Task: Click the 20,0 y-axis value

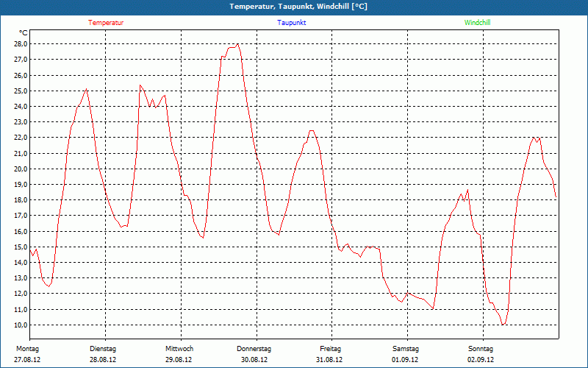Action: 21,169
